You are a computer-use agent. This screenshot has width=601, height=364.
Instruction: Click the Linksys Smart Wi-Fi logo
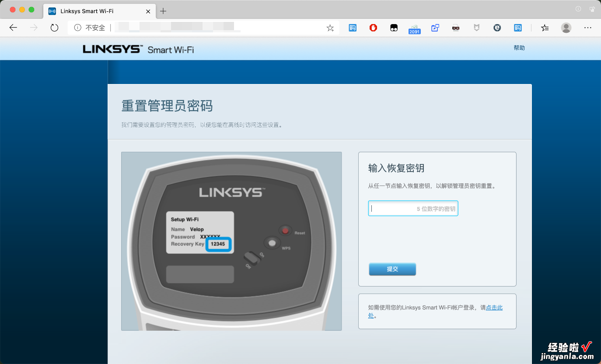tap(138, 49)
